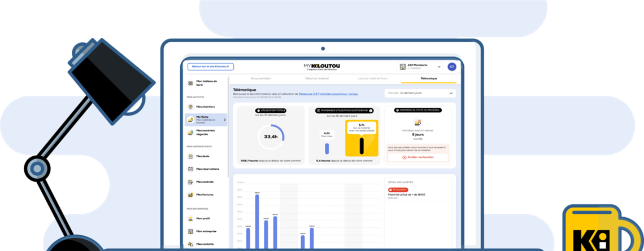
Task: Click the black 5,7h bar on yellow card
Action: coord(362,146)
